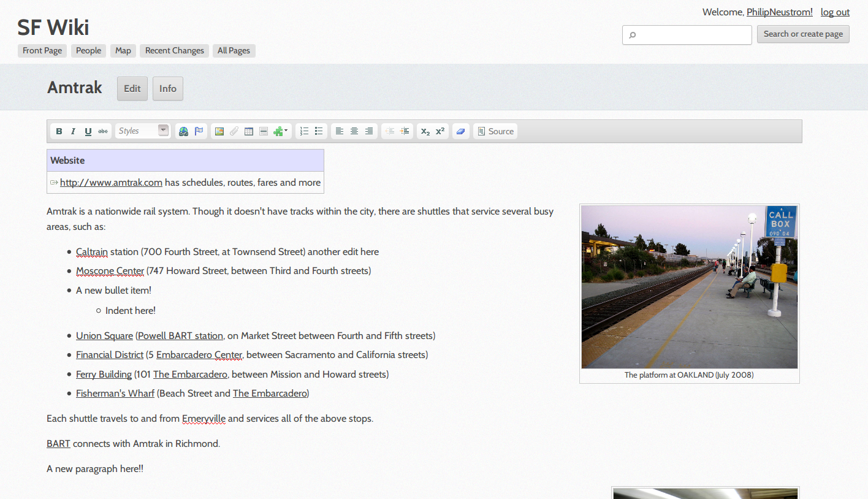This screenshot has width=868, height=499.
Task: Toggle bold formatting
Action: 59,131
